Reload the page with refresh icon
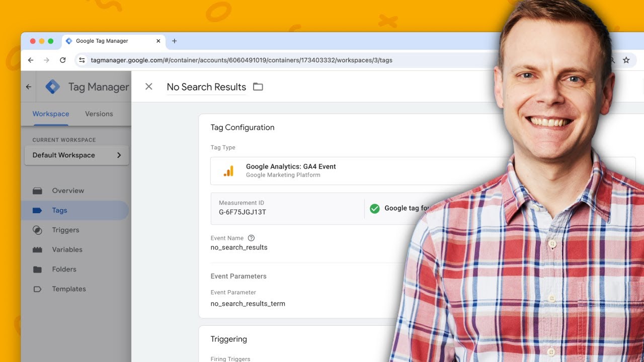The image size is (644, 362). coord(63,60)
